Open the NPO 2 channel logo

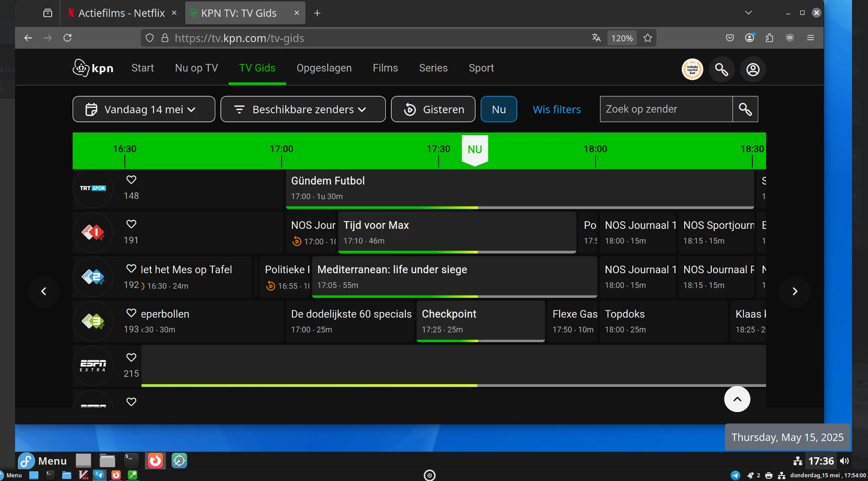click(93, 277)
